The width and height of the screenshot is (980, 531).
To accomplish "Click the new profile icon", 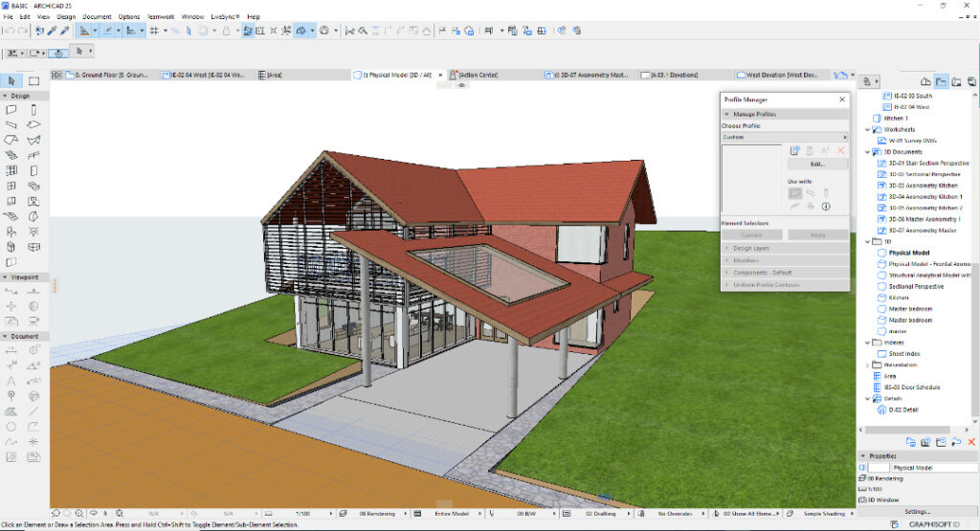I will (794, 150).
